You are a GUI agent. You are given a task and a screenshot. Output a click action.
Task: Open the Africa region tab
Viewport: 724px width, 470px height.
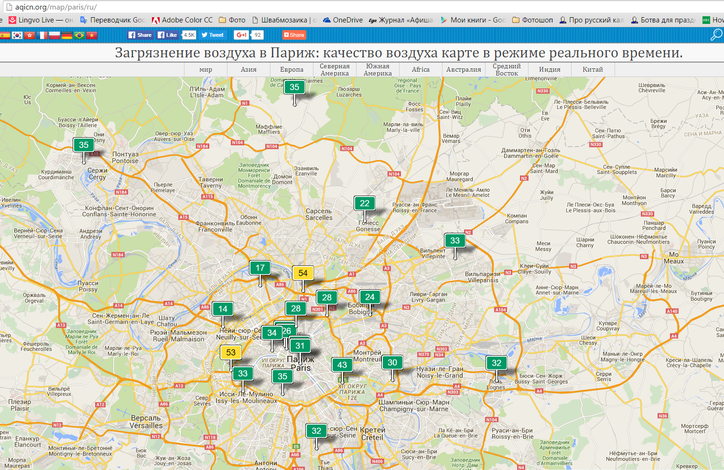pos(421,70)
